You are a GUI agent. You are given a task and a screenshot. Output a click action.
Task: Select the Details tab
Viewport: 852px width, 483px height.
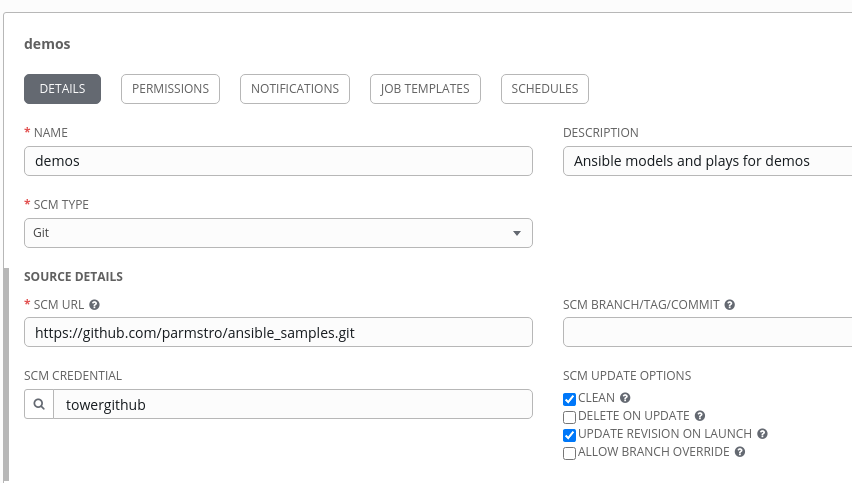tap(62, 89)
